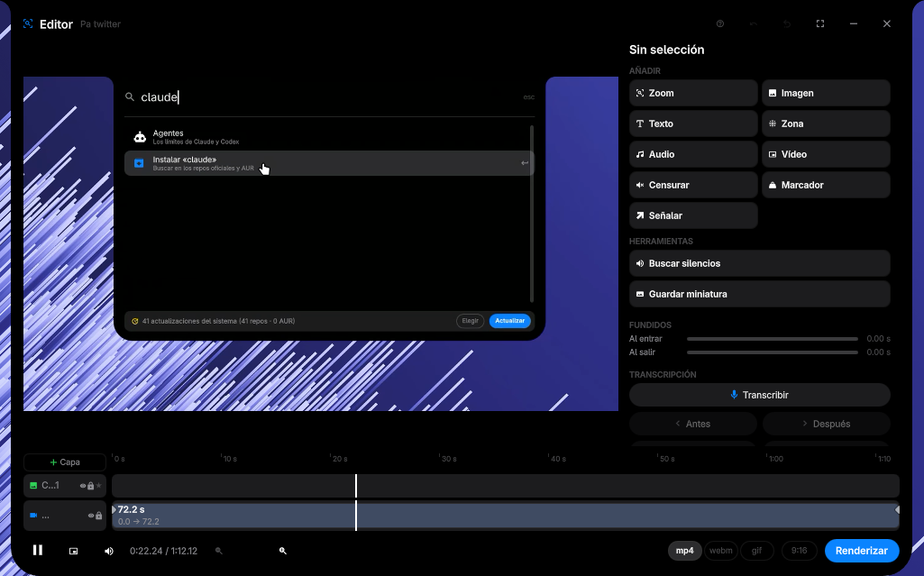The width and height of the screenshot is (924, 576).
Task: Click the Después button
Action: click(826, 424)
